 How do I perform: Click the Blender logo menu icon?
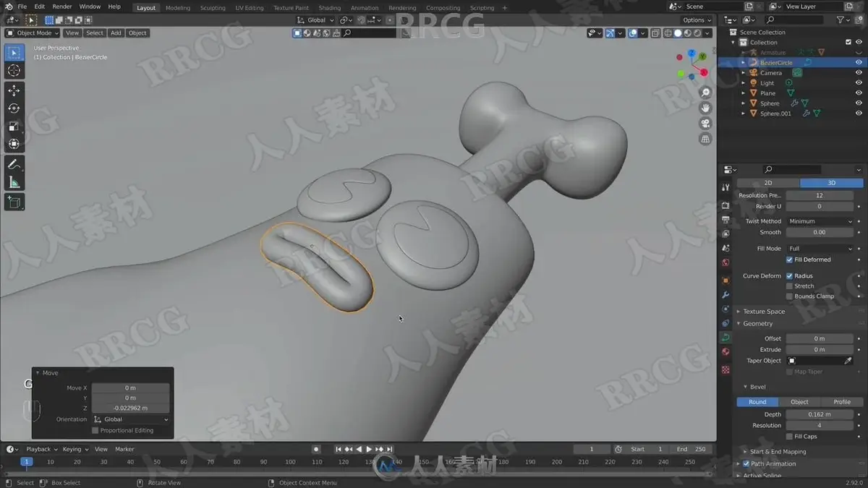point(8,7)
